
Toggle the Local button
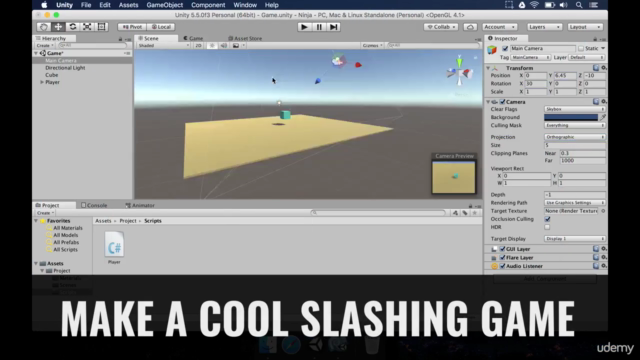pyautogui.click(x=161, y=27)
